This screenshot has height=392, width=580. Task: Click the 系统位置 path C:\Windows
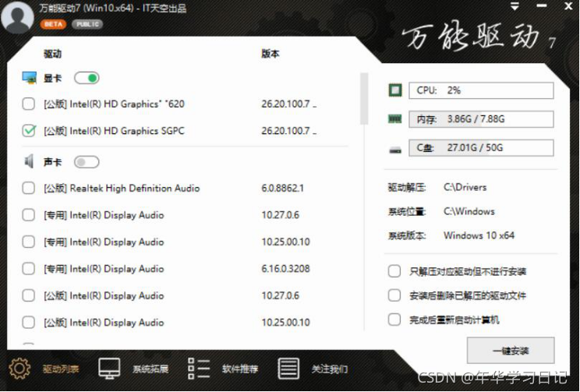click(469, 211)
